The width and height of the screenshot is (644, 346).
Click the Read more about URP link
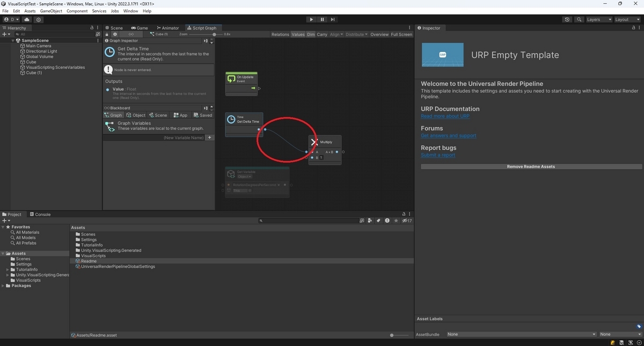point(445,116)
